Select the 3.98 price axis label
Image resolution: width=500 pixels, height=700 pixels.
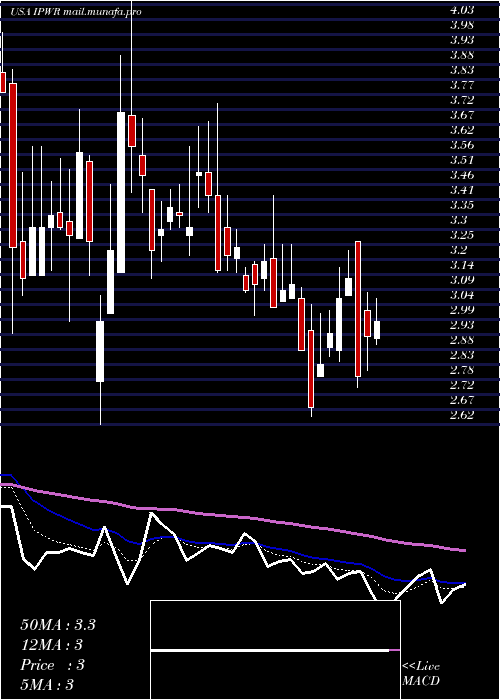(x=462, y=25)
